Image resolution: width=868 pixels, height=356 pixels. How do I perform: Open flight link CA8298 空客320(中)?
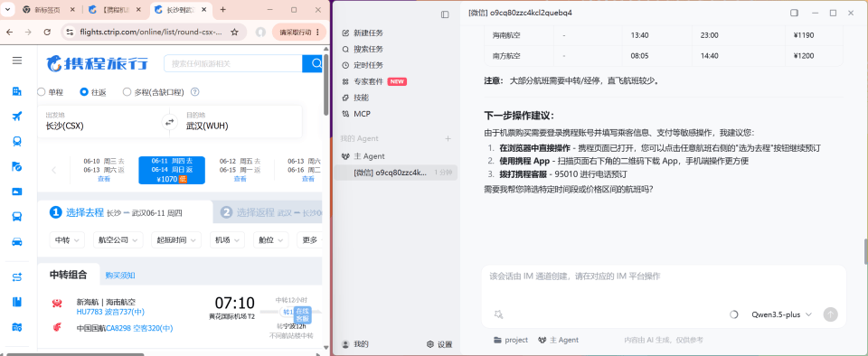pos(139,328)
